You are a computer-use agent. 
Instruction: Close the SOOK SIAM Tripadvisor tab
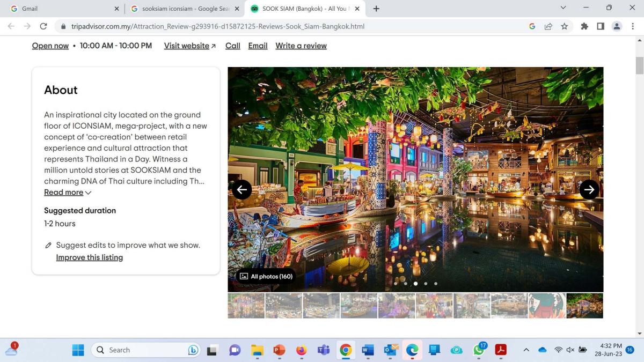(357, 9)
